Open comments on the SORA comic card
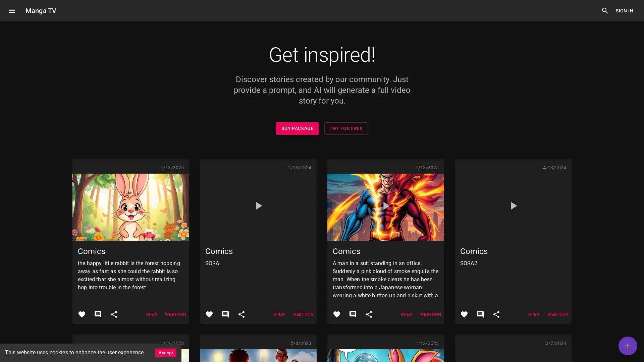Viewport: 644px width, 362px height. [225, 314]
